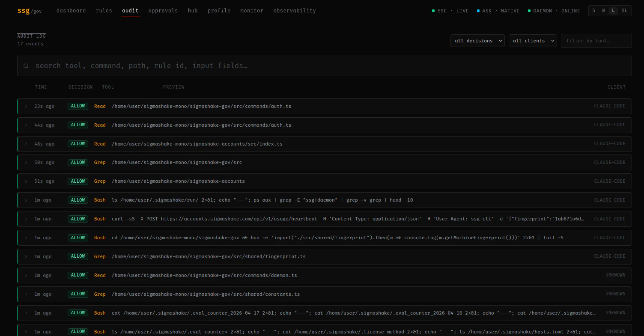Click the SSE LIVE status indicator
The image size is (644, 336).
450,11
